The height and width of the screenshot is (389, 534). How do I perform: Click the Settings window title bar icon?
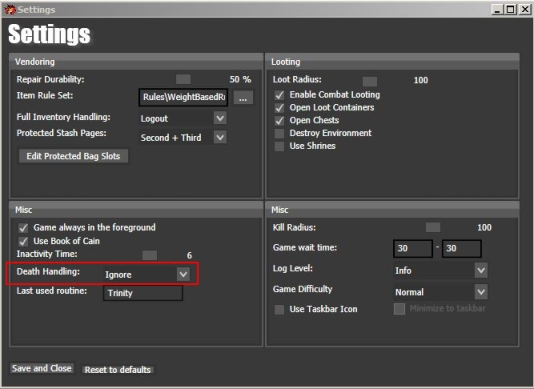coord(10,10)
